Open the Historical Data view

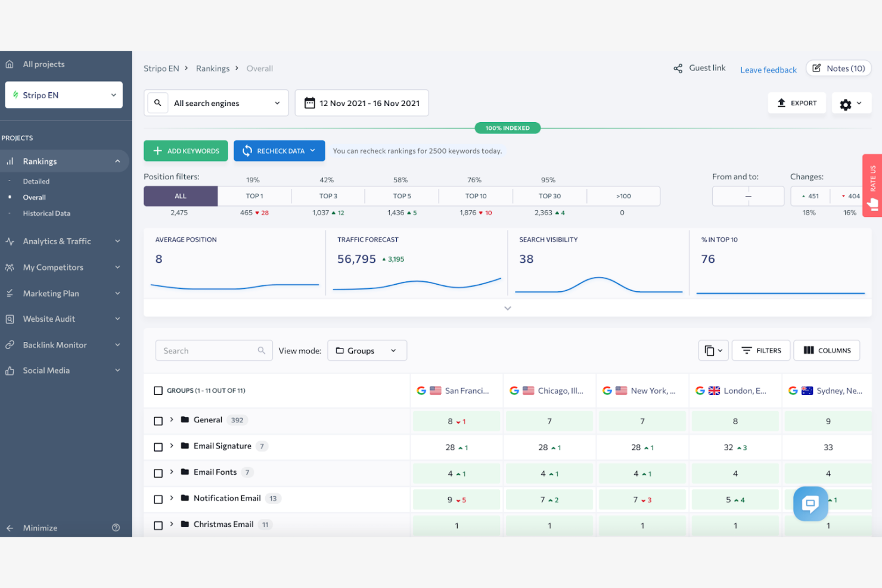[46, 213]
